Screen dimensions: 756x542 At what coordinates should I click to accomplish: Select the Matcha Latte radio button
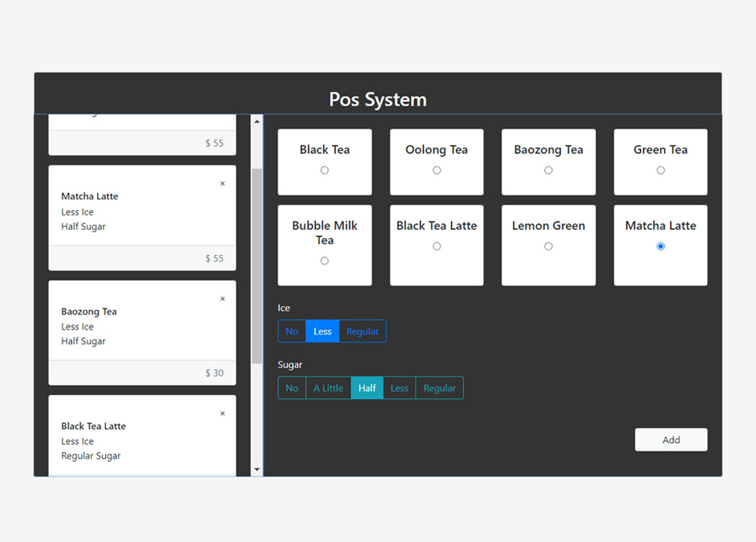point(660,246)
